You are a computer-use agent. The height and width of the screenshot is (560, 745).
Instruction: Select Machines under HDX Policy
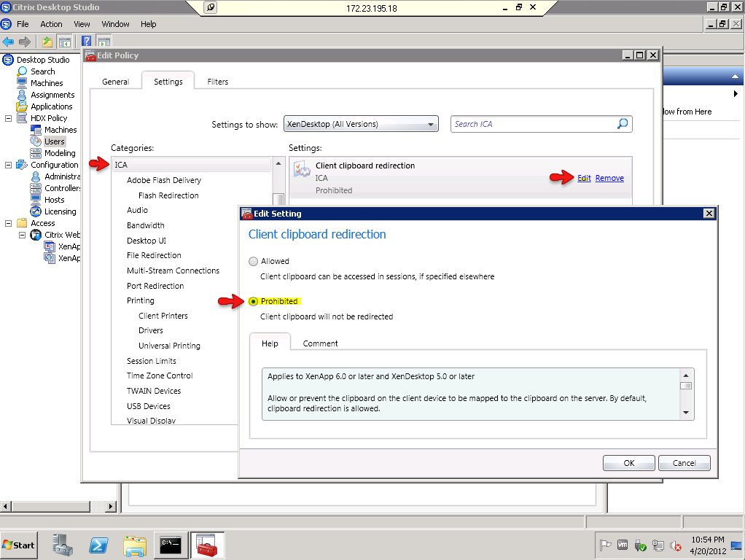point(61,130)
